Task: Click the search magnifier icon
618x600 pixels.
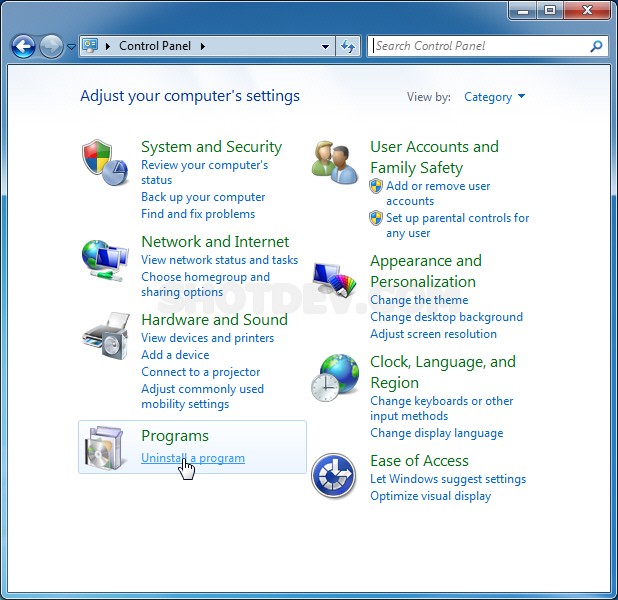Action: (x=596, y=46)
